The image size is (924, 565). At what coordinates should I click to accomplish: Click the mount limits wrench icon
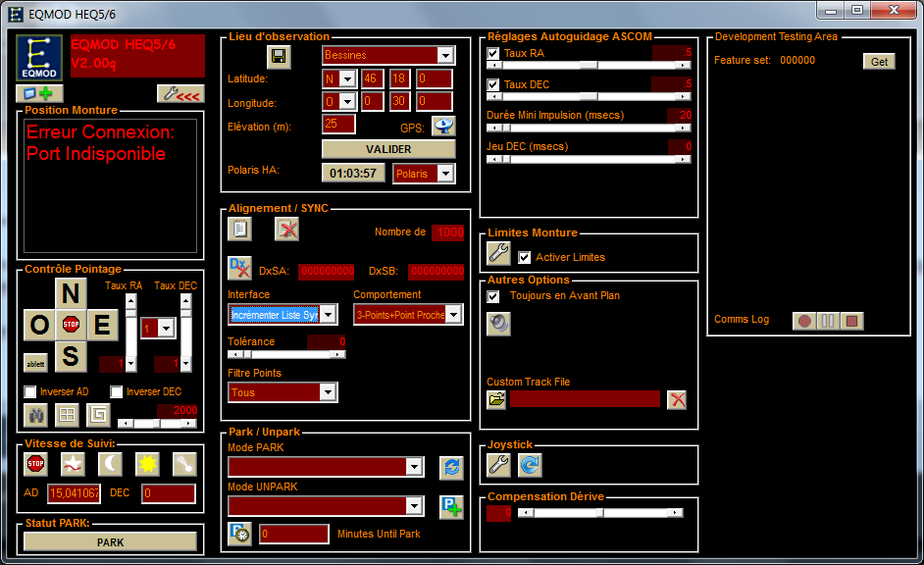click(x=498, y=253)
